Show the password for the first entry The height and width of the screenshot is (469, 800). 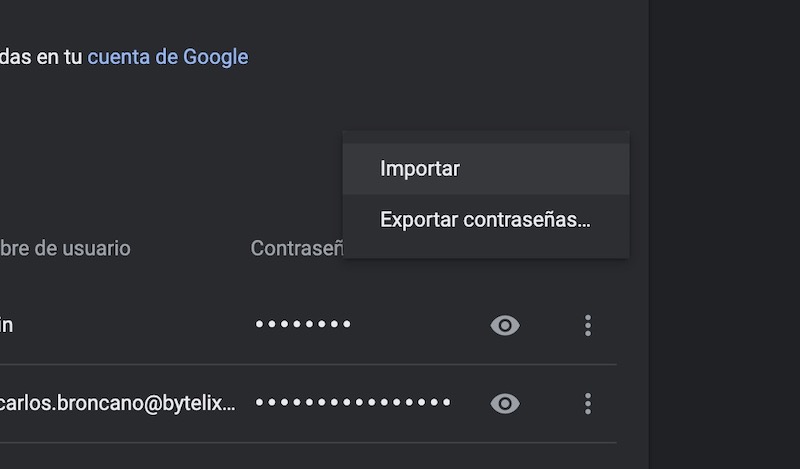pyautogui.click(x=505, y=325)
